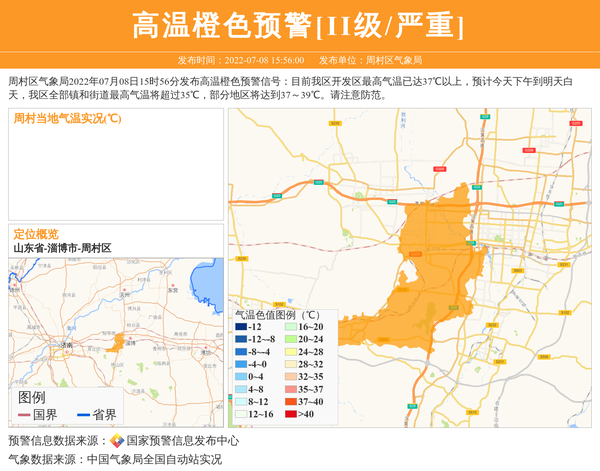Select the 0~4 light blue swatch
600x471 pixels.
click(x=241, y=377)
